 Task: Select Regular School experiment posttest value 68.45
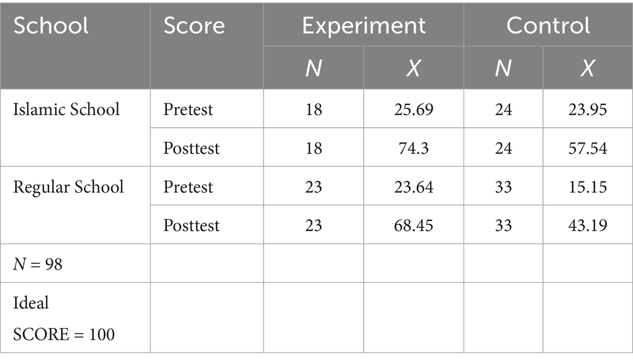[x=413, y=225]
